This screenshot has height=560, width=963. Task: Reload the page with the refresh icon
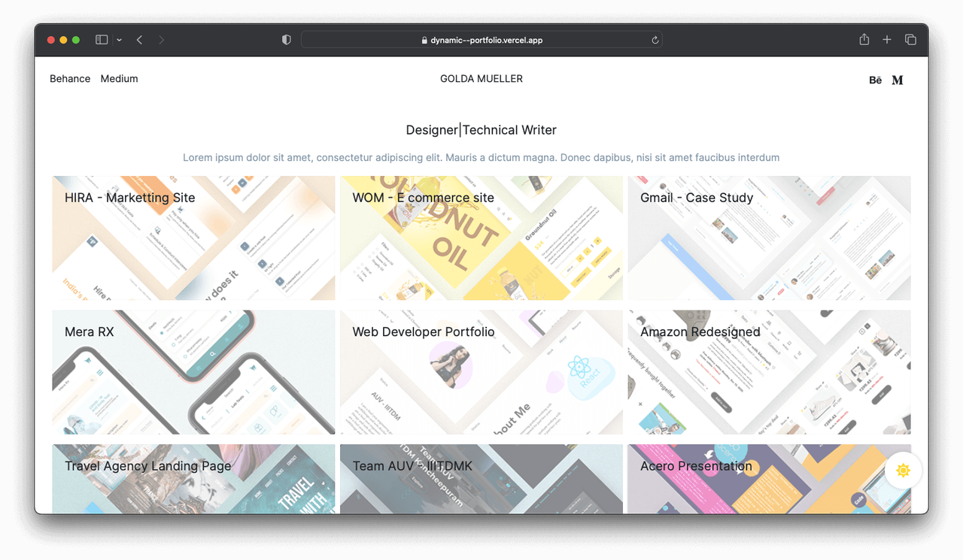click(655, 41)
